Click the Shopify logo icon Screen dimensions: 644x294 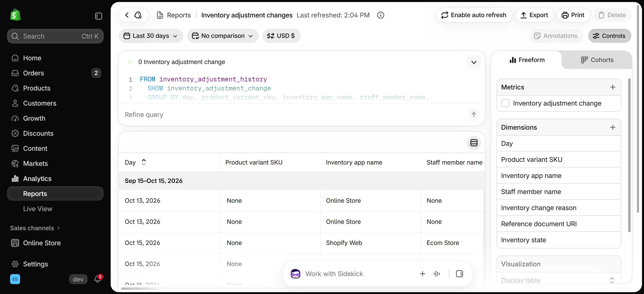15,15
